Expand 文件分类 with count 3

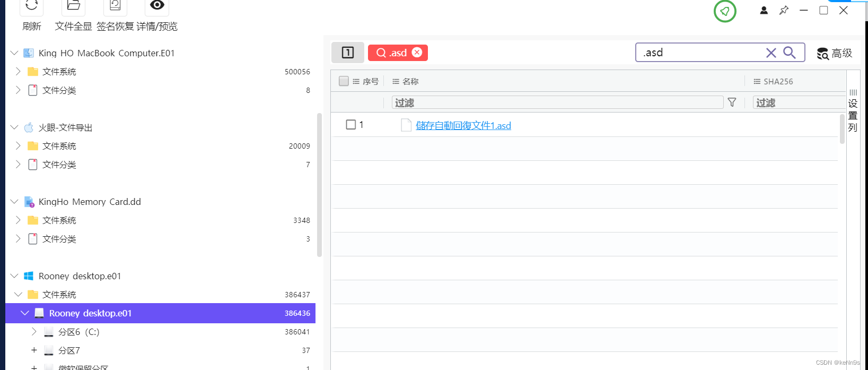[x=18, y=239]
